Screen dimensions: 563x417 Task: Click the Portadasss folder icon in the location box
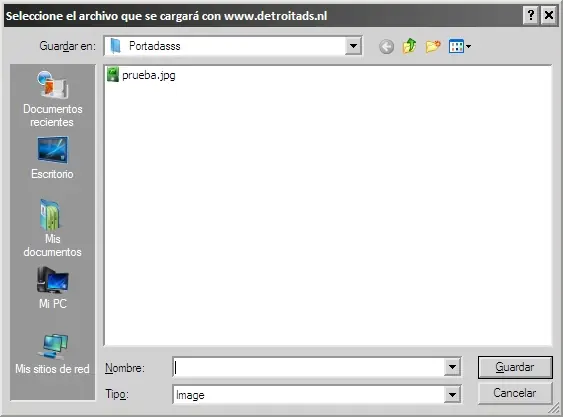[x=116, y=46]
